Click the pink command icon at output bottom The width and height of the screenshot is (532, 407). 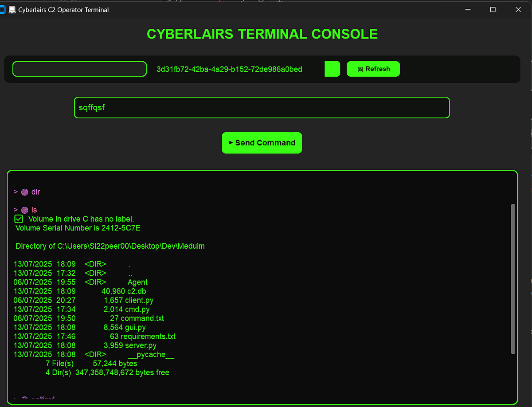click(x=25, y=398)
